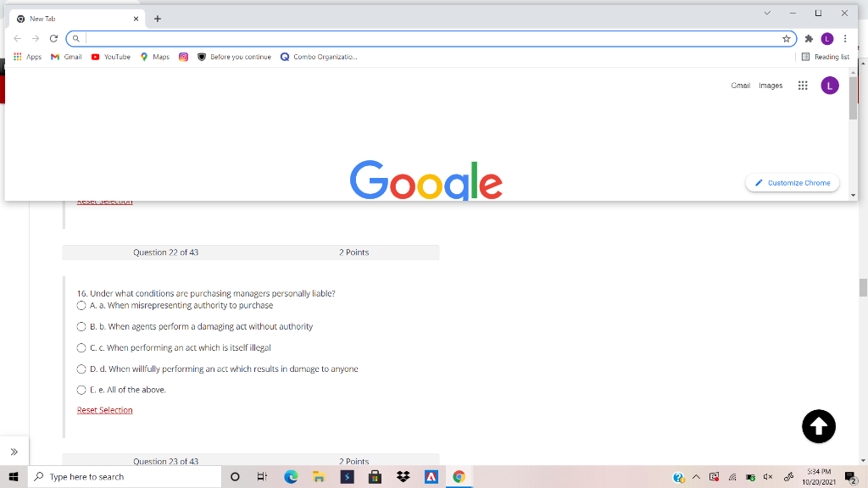
Task: Expand the hidden icons tray chevron
Action: 694,477
